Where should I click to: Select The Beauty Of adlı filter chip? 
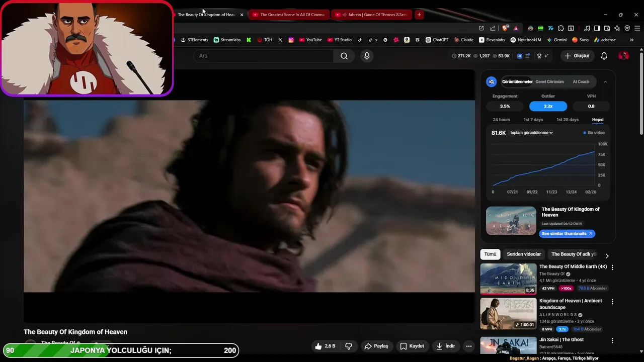pos(574,254)
